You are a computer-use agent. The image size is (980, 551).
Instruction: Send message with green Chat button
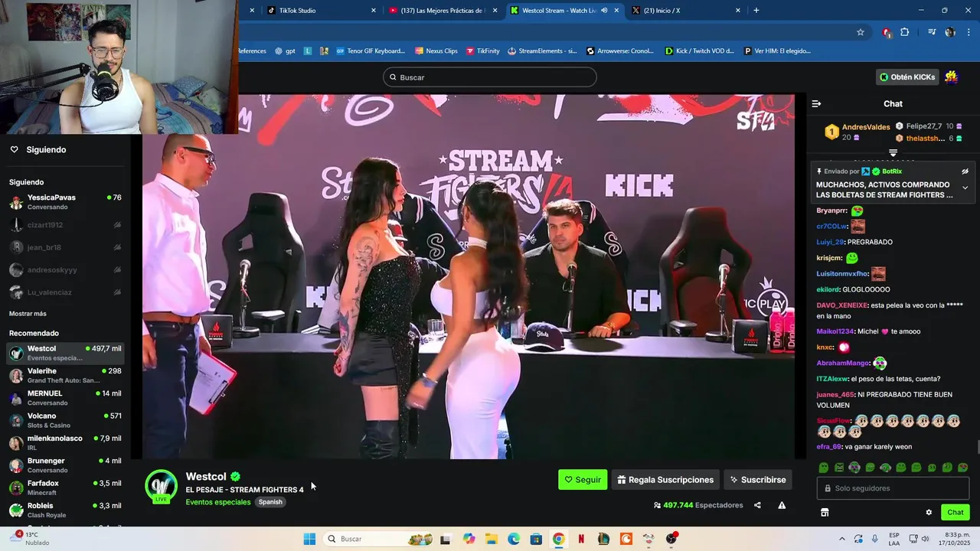tap(955, 512)
